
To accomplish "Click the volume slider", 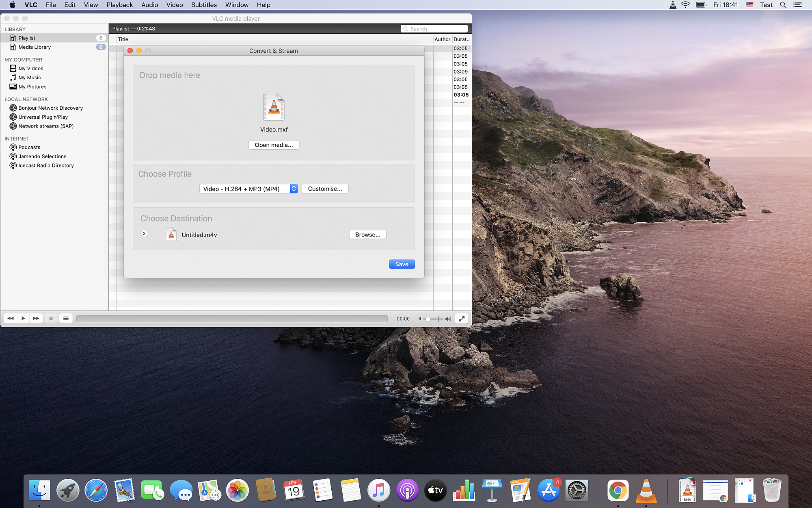I will point(434,319).
